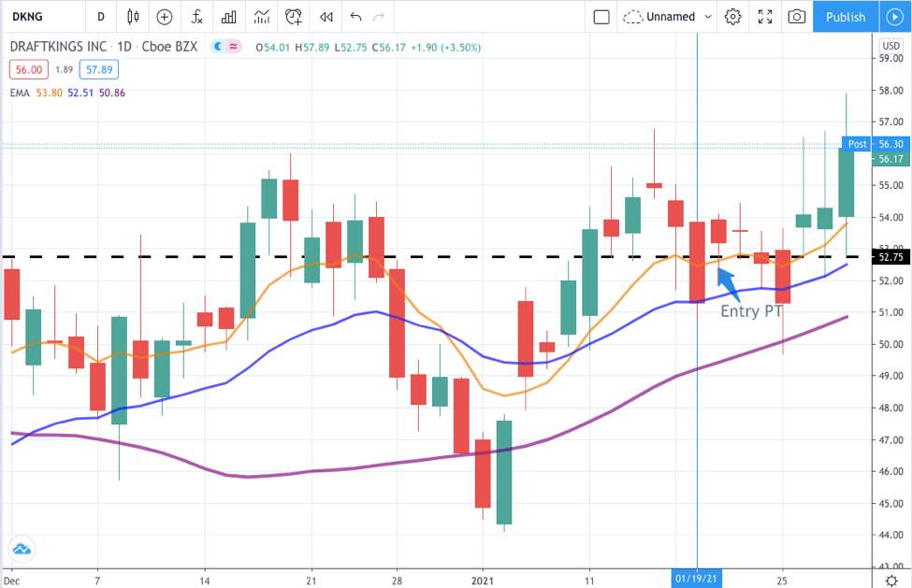The width and height of the screenshot is (912, 588).
Task: Open the bar chart financials icon
Action: tap(229, 17)
